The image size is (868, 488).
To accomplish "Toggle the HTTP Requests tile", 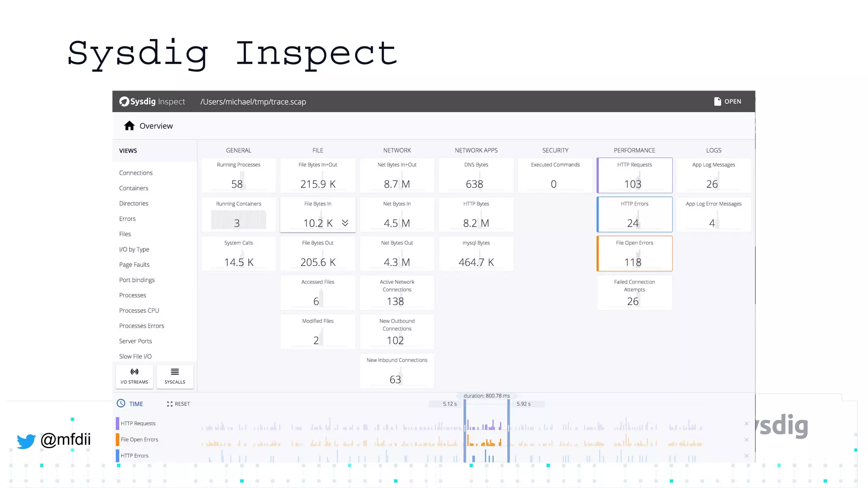I will pos(634,175).
